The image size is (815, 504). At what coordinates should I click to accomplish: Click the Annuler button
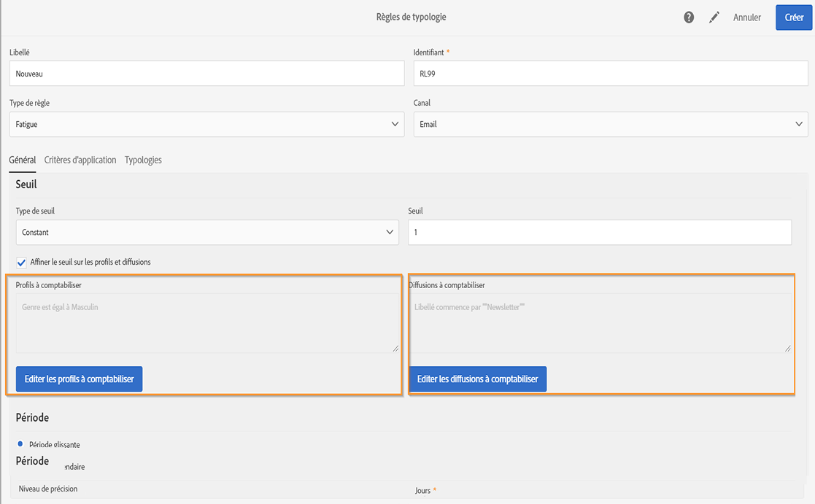(x=747, y=18)
